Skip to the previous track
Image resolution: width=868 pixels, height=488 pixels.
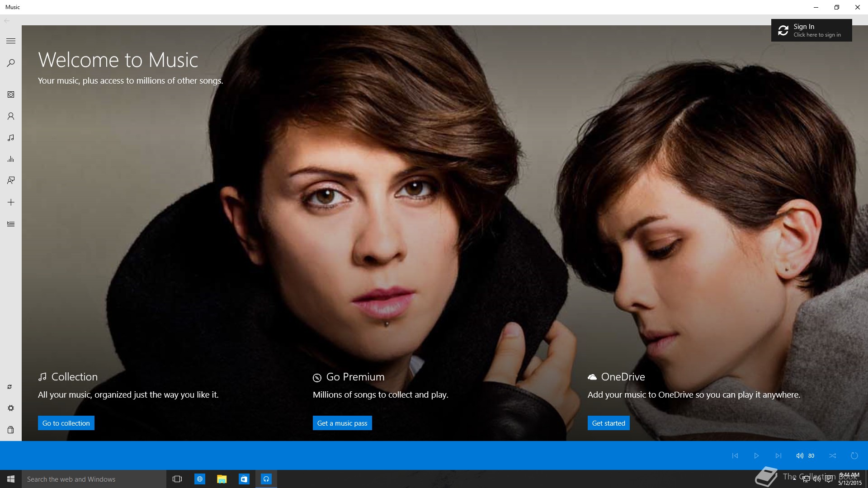[x=735, y=455]
